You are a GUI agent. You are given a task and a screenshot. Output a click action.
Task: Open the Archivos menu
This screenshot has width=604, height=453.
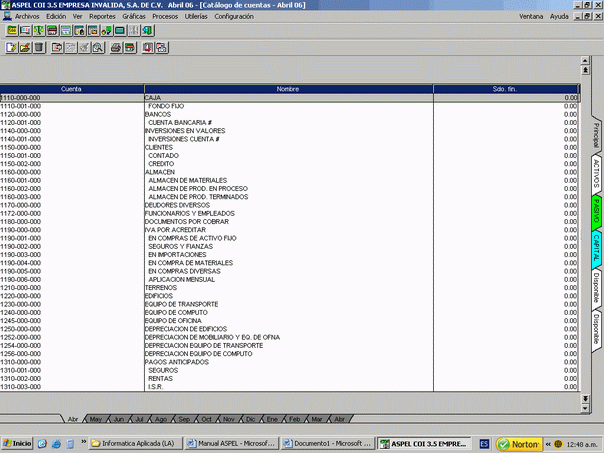click(27, 16)
